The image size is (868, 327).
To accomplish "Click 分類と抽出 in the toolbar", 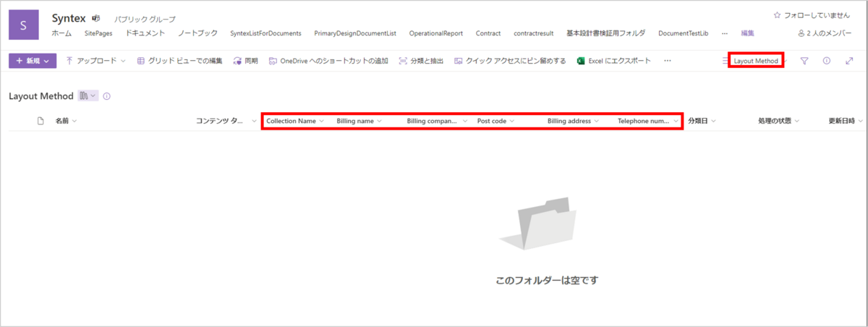I will click(x=422, y=61).
